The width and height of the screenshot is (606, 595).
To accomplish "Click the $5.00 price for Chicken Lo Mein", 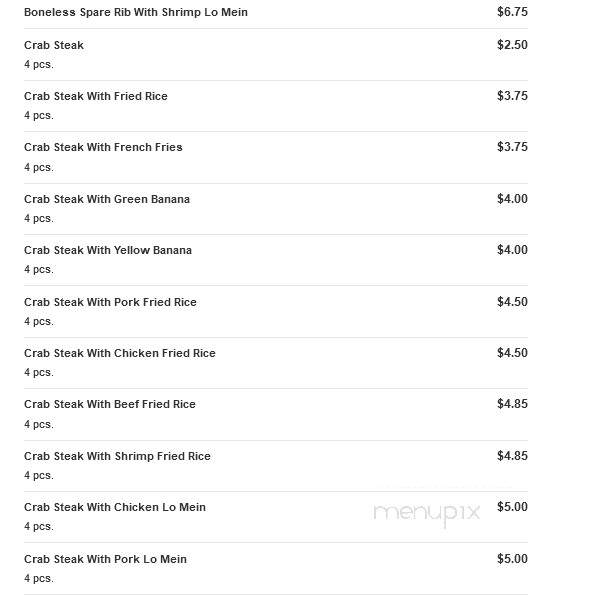I will 512,507.
